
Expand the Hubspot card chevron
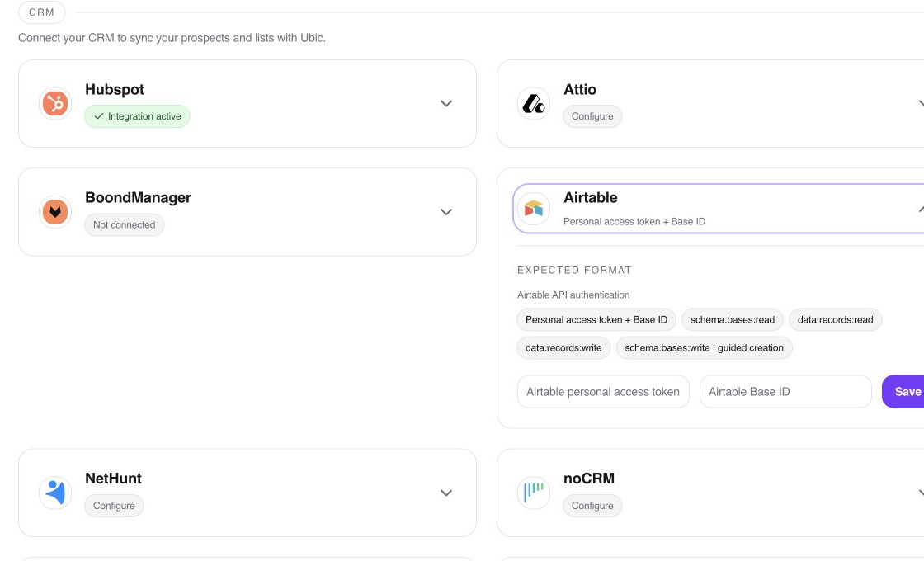coord(446,104)
